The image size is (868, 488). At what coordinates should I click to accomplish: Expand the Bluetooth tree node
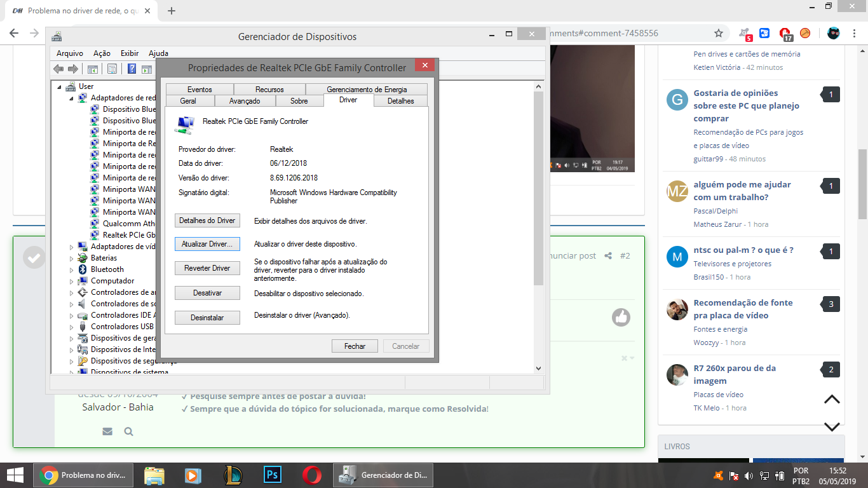71,269
